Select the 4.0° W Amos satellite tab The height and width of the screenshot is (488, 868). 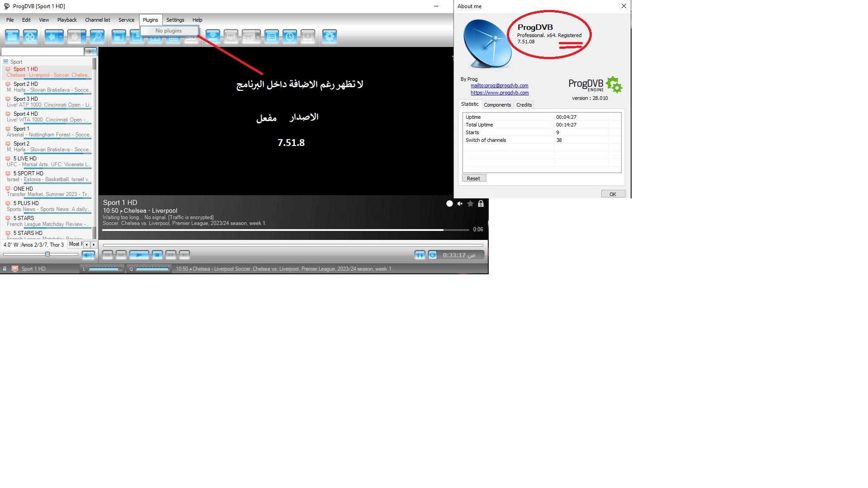[34, 245]
